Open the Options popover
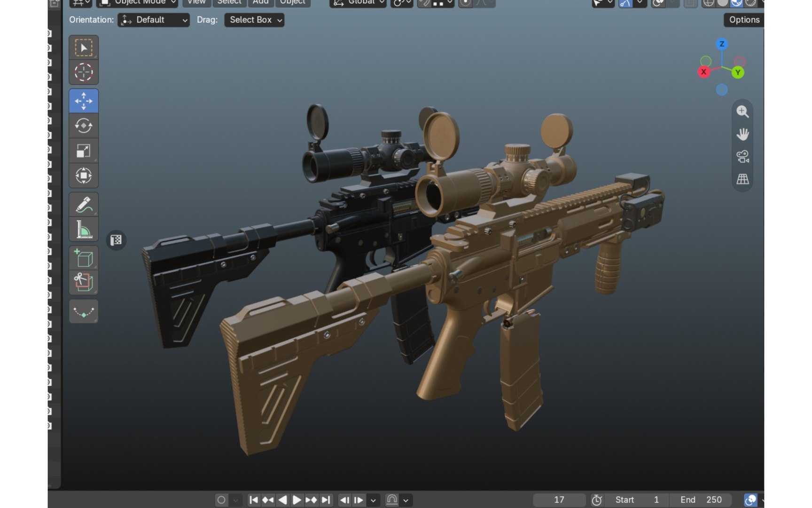The height and width of the screenshot is (508, 812). pos(744,20)
